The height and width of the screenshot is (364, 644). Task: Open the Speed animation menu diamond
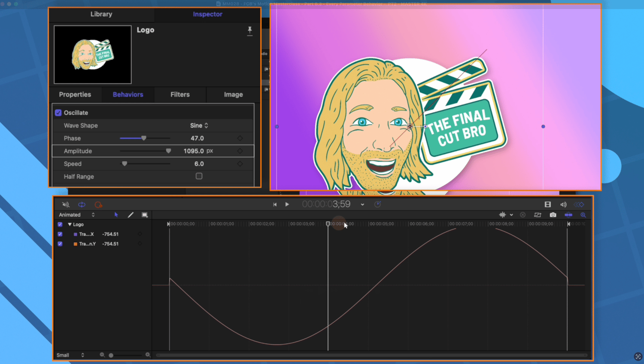[x=240, y=164]
